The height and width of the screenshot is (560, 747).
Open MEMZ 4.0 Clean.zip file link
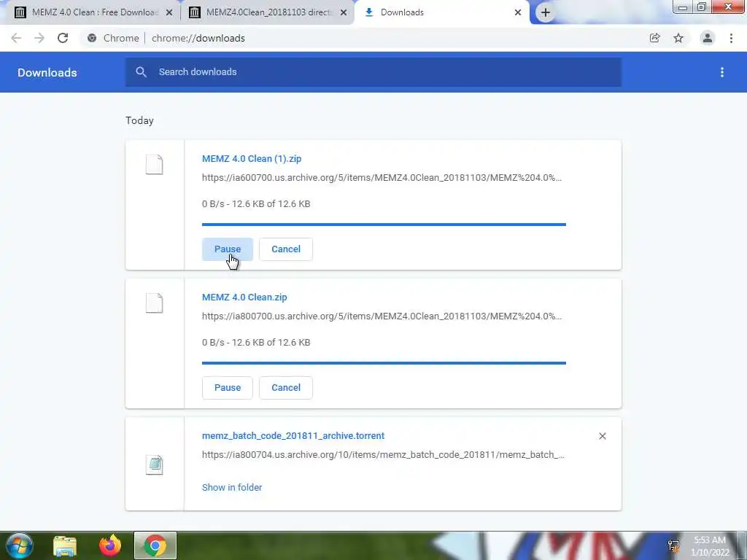pyautogui.click(x=244, y=297)
